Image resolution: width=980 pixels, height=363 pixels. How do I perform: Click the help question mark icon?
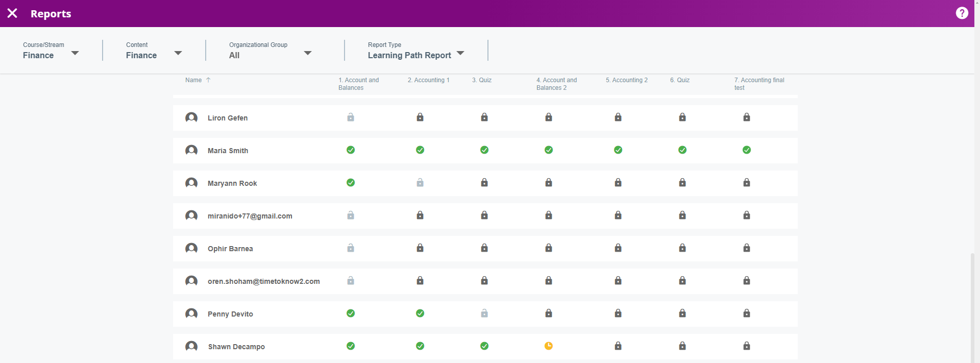point(962,13)
